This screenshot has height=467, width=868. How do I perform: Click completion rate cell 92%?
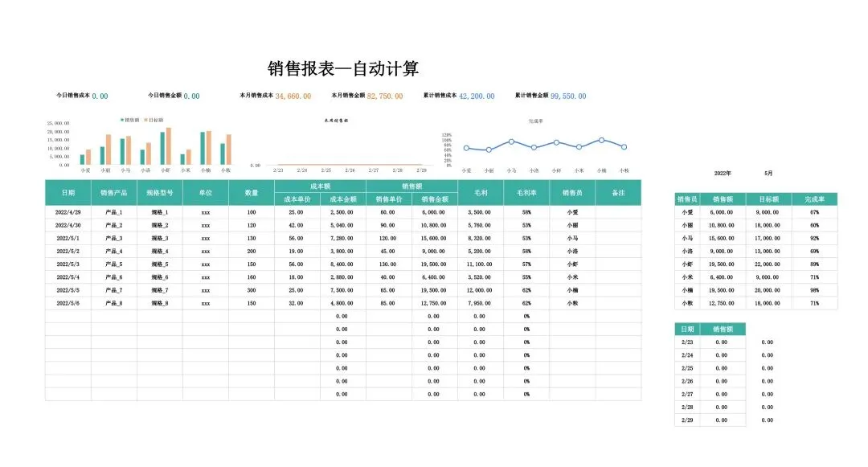(x=814, y=239)
